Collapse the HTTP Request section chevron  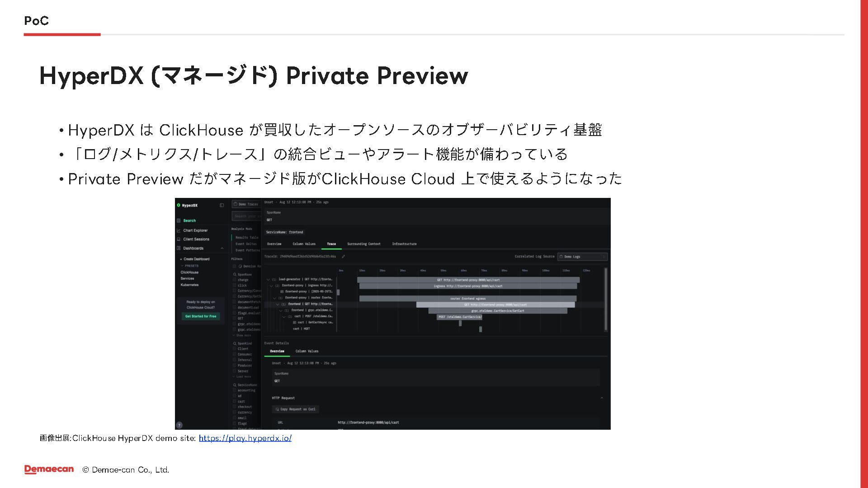pos(602,398)
